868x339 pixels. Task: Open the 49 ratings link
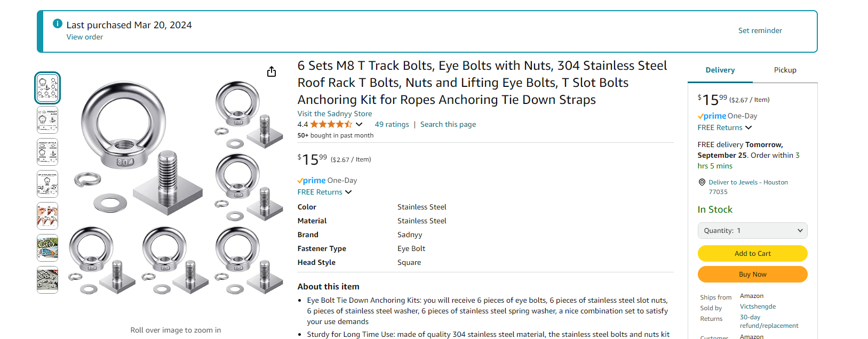pos(392,124)
